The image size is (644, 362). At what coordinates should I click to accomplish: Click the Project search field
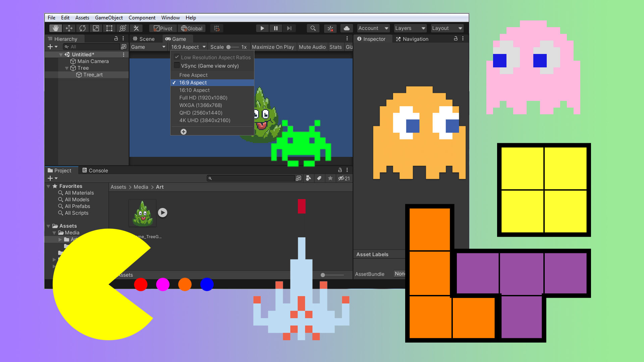click(251, 178)
